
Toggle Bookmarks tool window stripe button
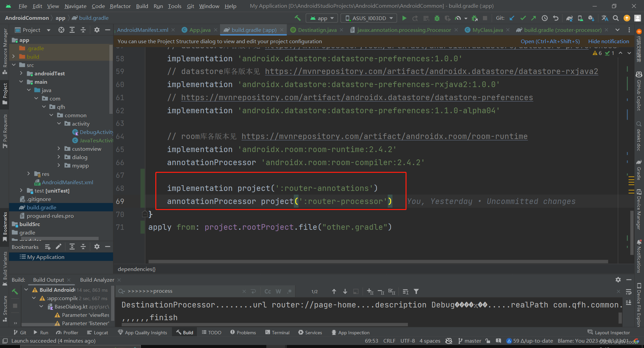click(5, 227)
